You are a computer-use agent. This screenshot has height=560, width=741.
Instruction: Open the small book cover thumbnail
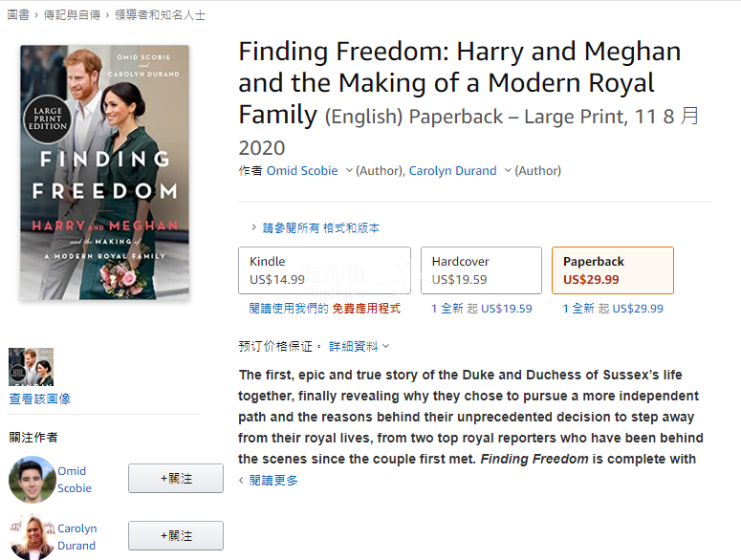31,367
